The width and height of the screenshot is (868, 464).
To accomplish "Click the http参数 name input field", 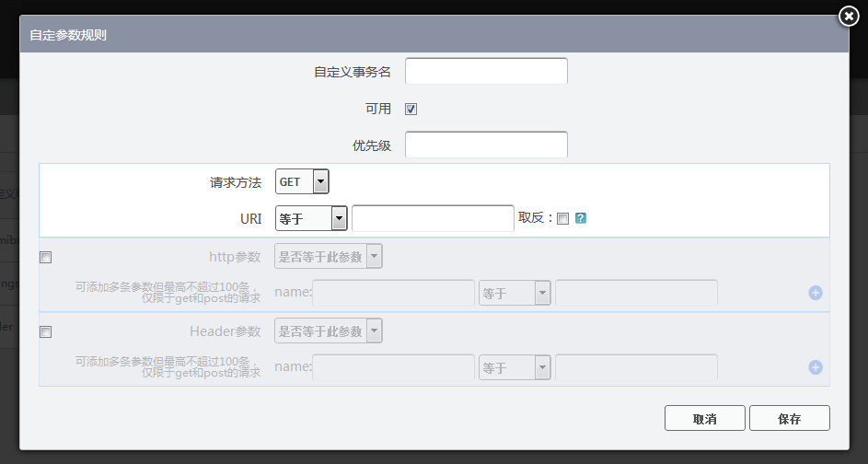I will pyautogui.click(x=394, y=294).
